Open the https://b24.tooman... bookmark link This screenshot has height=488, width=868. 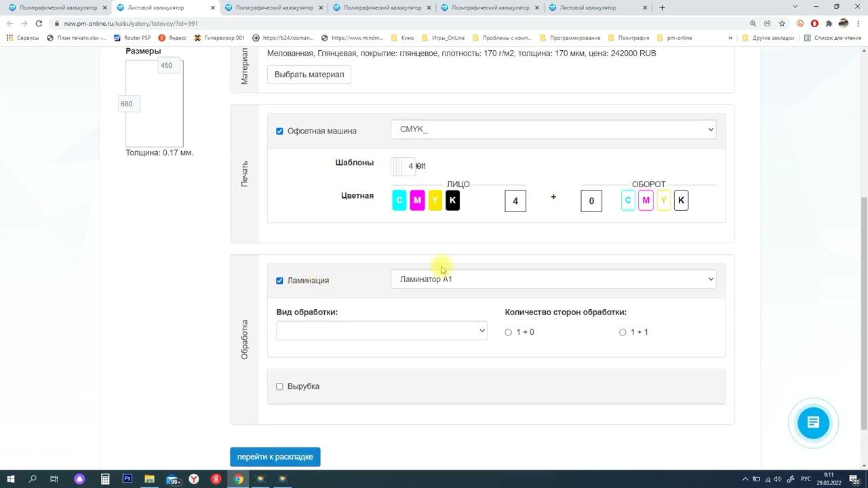click(x=283, y=38)
